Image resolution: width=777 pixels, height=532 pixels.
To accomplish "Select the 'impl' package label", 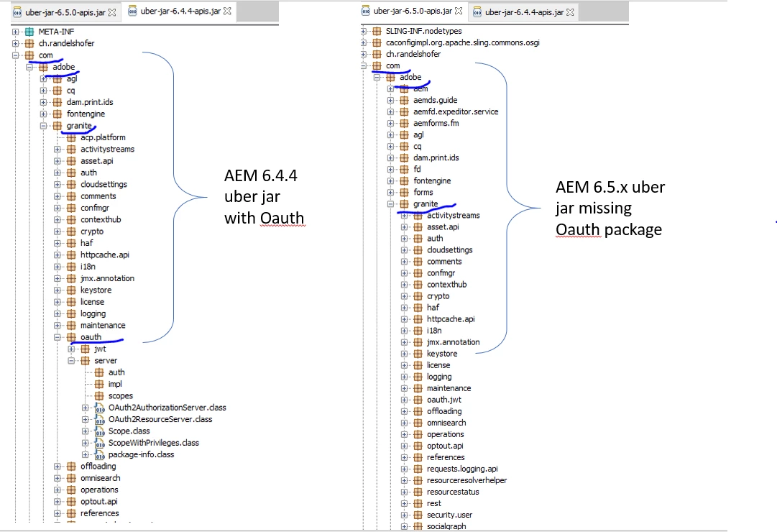I will point(115,384).
